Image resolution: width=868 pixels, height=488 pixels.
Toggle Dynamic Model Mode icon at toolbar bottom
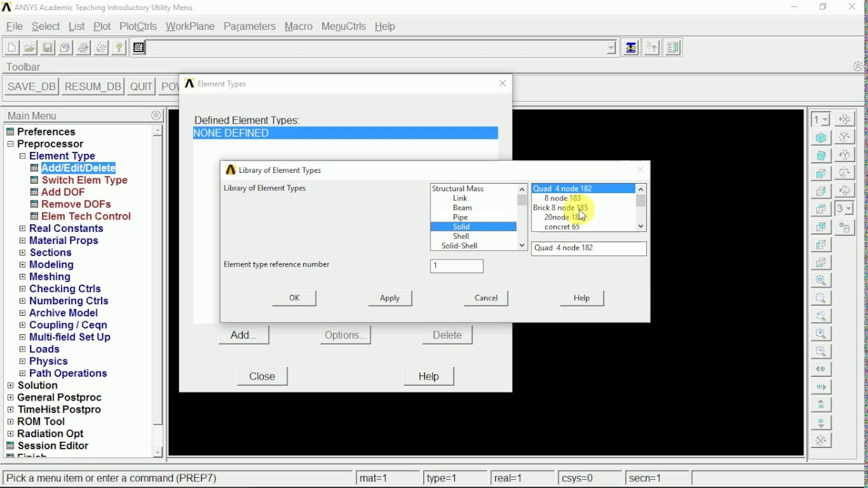[821, 441]
